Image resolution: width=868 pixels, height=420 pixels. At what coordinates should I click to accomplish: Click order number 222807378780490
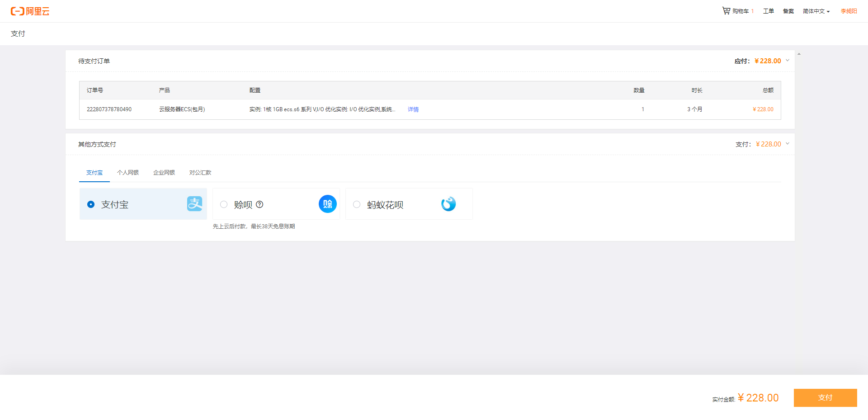click(x=109, y=109)
